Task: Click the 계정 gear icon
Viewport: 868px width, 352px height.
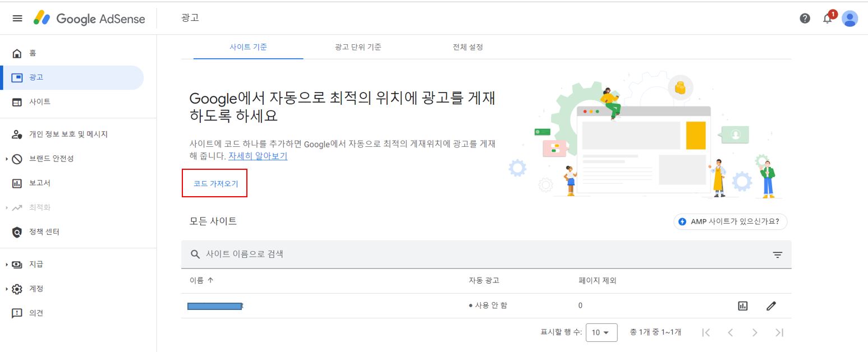Action: (17, 289)
